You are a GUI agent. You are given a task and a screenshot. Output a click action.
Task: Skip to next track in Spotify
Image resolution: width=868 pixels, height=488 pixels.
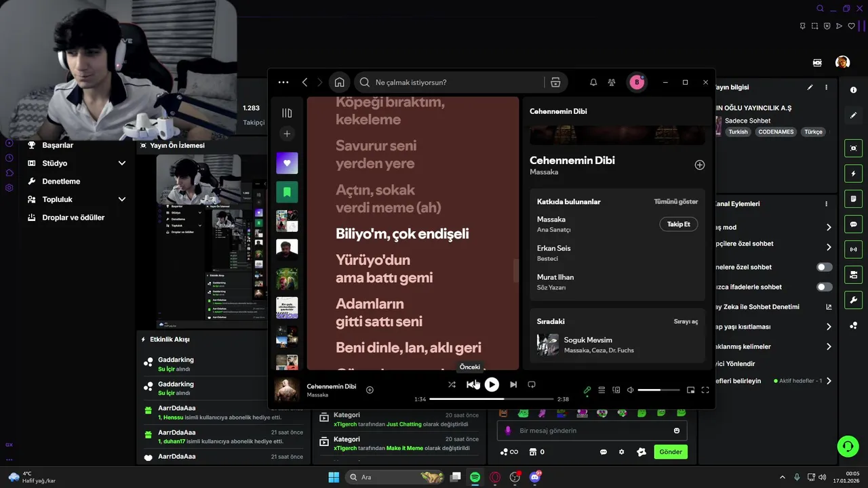pos(513,384)
